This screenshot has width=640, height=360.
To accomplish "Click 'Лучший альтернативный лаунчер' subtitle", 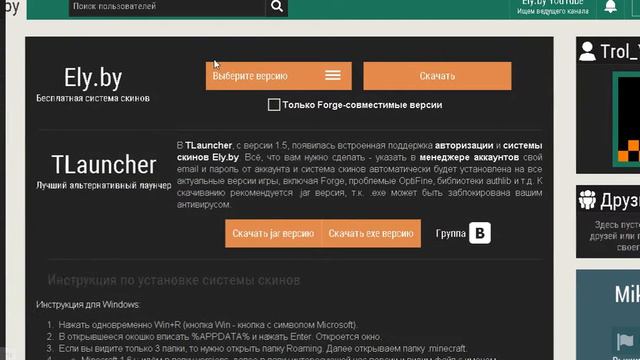I will [x=104, y=185].
